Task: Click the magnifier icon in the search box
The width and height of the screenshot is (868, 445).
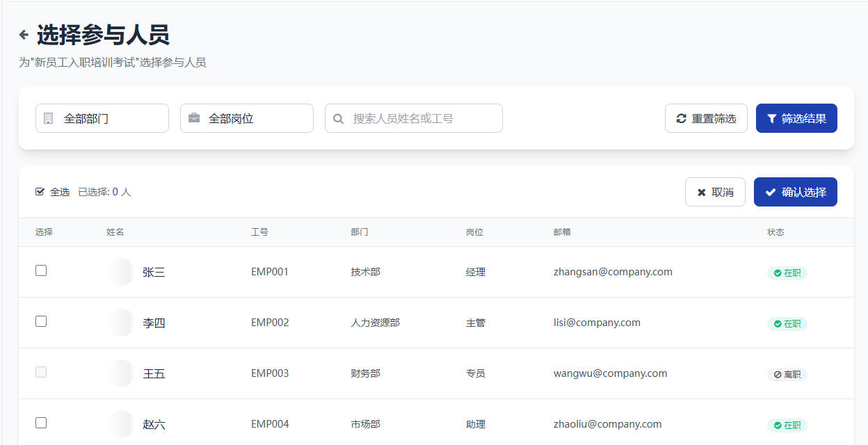Action: pos(339,119)
